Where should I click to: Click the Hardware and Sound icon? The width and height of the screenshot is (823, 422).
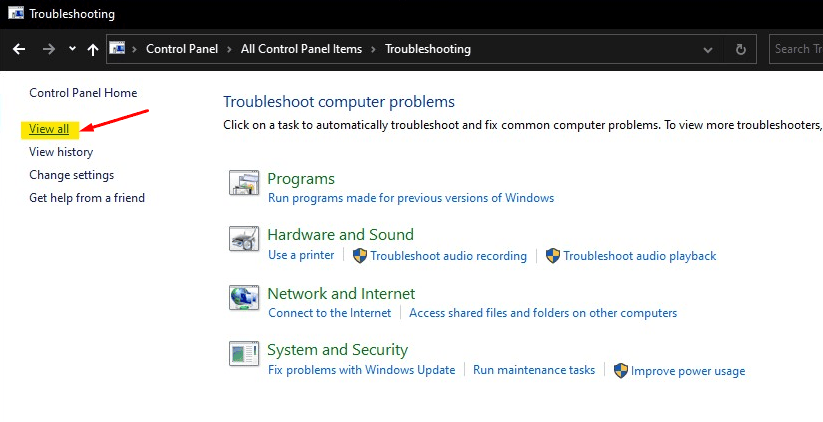[x=245, y=240]
